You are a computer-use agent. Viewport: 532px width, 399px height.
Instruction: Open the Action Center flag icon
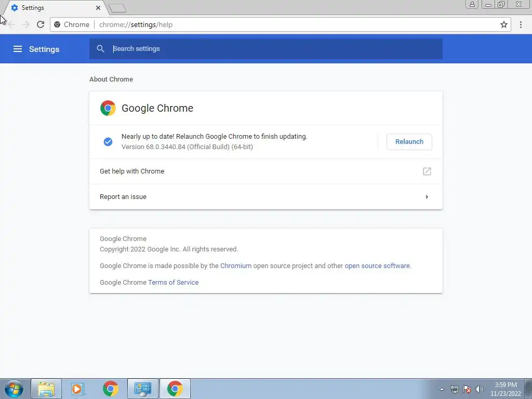pyautogui.click(x=467, y=389)
